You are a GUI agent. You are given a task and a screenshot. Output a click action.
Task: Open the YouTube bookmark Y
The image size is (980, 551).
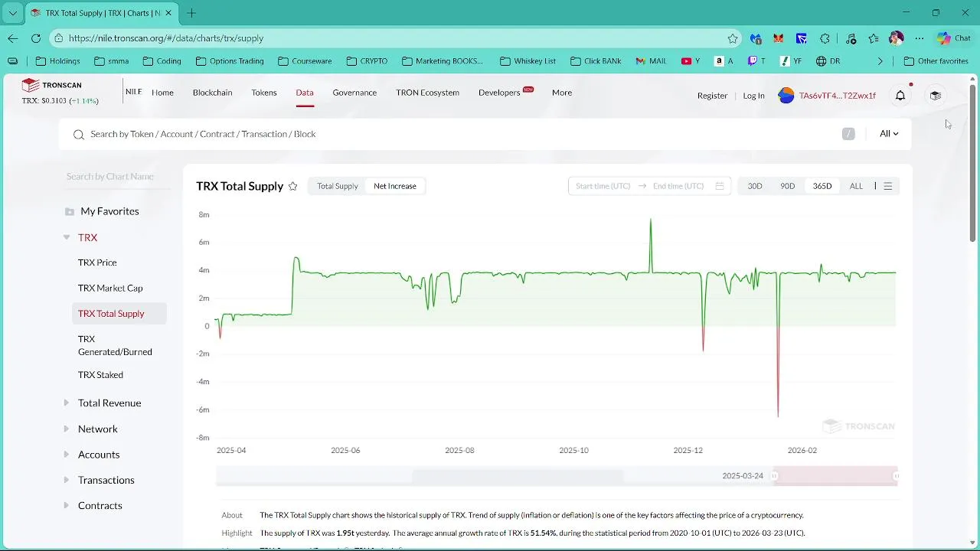tap(691, 61)
